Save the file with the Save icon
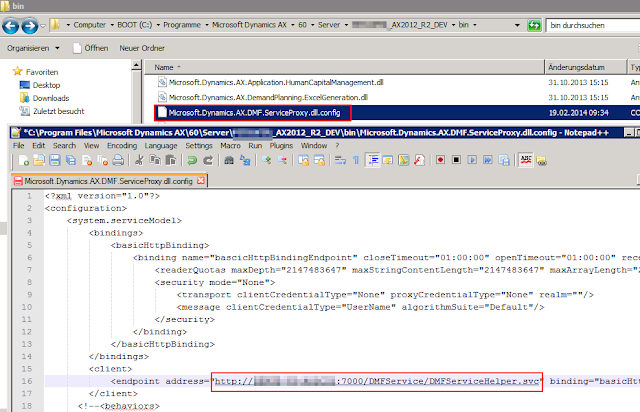The height and width of the screenshot is (412, 640). pyautogui.click(x=55, y=160)
